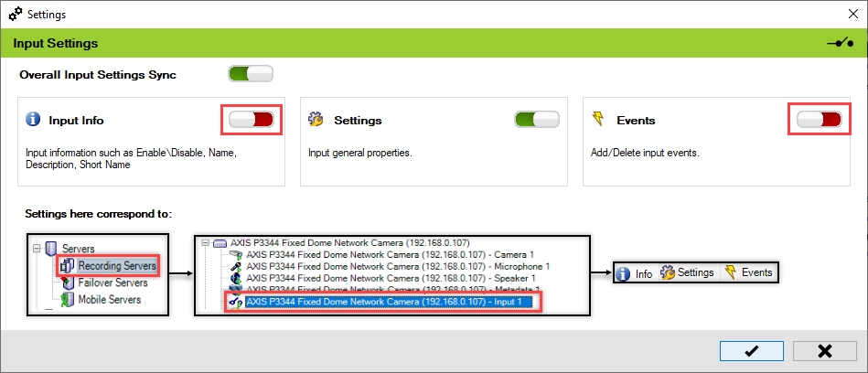
Task: Collapse the AXIS P3344 camera tree node
Action: (206, 242)
